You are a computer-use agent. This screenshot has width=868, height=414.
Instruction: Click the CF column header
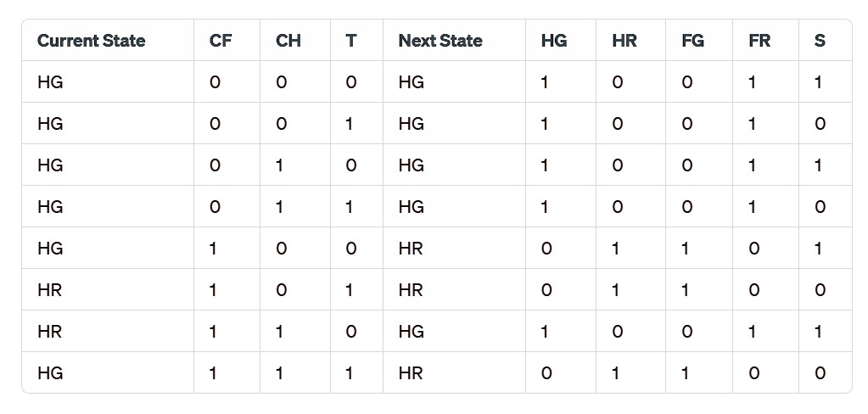click(220, 41)
